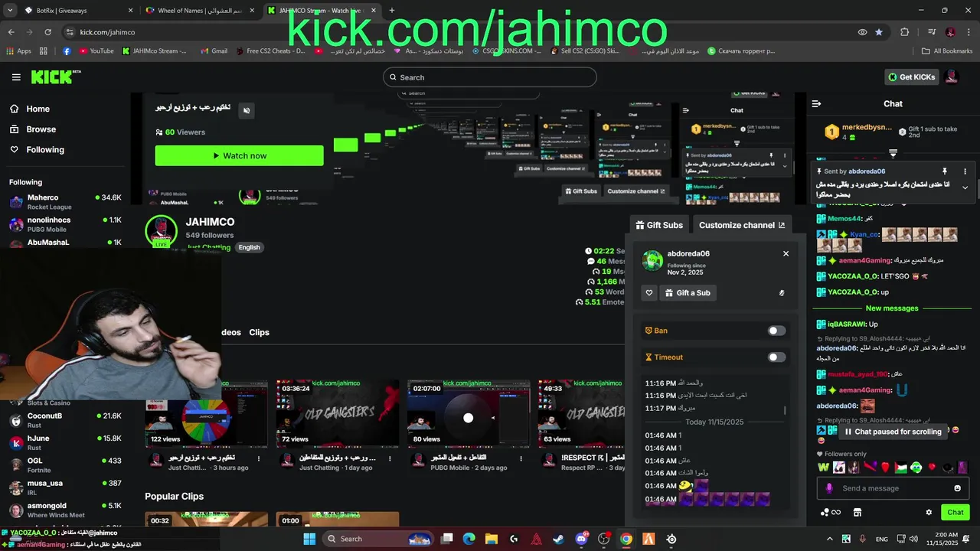Open the channel shop icon below chat
This screenshot has width=980, height=551.
(857, 513)
